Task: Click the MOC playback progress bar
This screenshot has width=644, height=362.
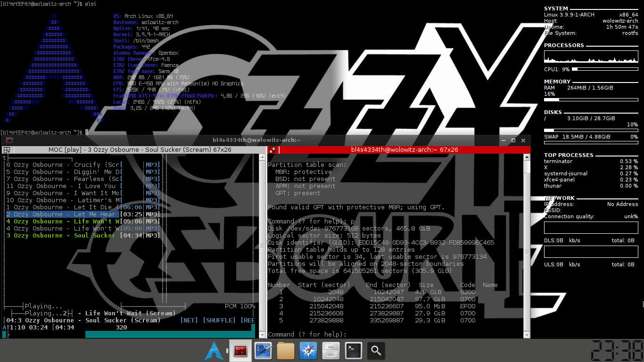Action: [129, 334]
